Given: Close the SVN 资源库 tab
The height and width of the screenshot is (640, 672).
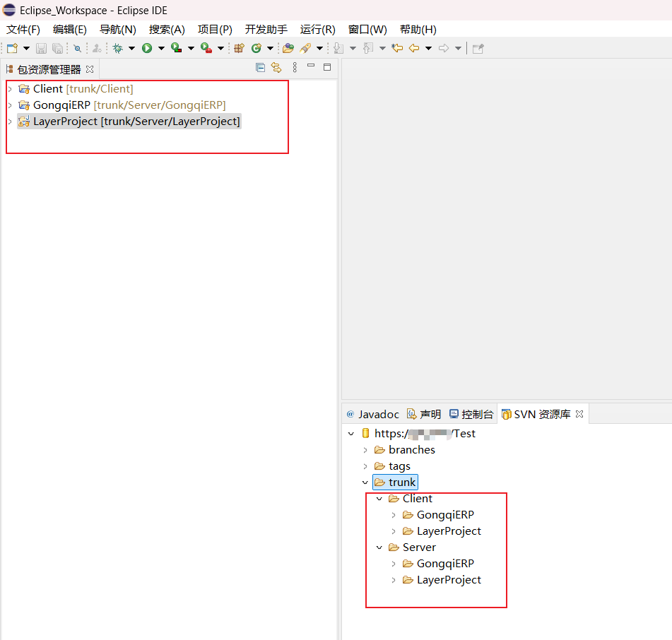Looking at the screenshot, I should (579, 414).
